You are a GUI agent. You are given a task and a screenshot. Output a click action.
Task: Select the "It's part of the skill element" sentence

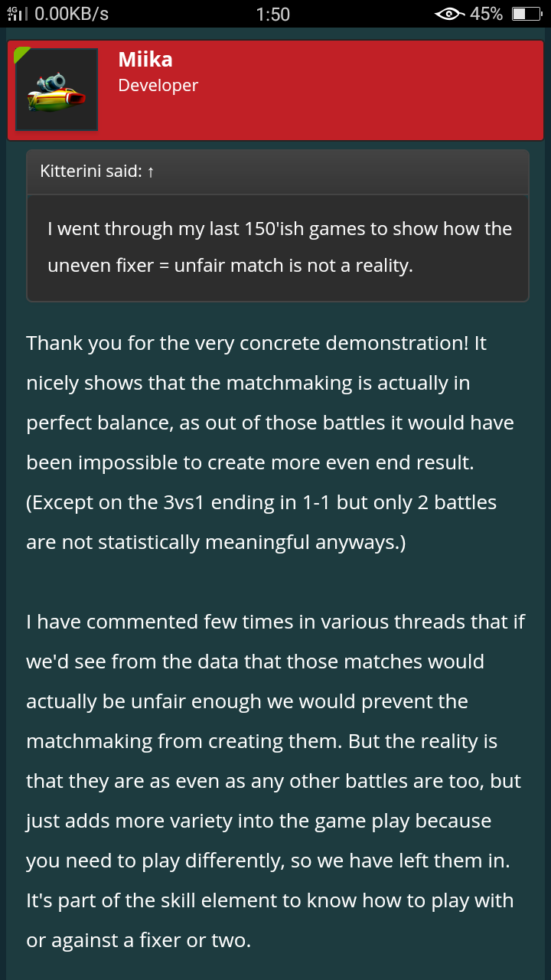269,900
